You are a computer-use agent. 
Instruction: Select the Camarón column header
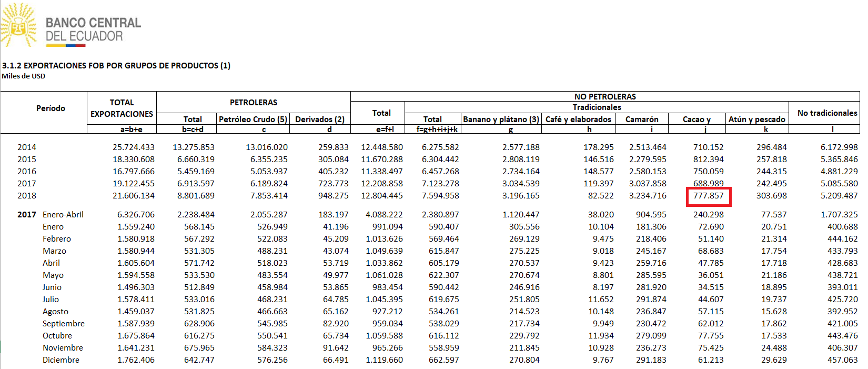(642, 119)
